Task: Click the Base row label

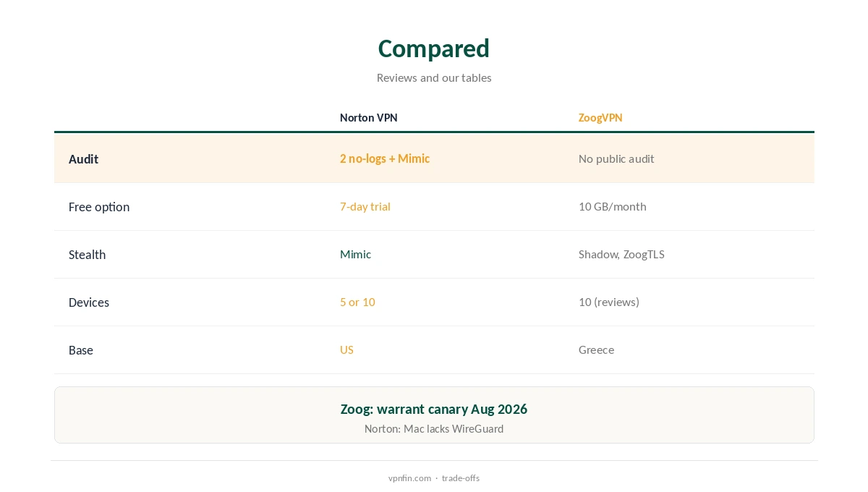Action: tap(81, 350)
